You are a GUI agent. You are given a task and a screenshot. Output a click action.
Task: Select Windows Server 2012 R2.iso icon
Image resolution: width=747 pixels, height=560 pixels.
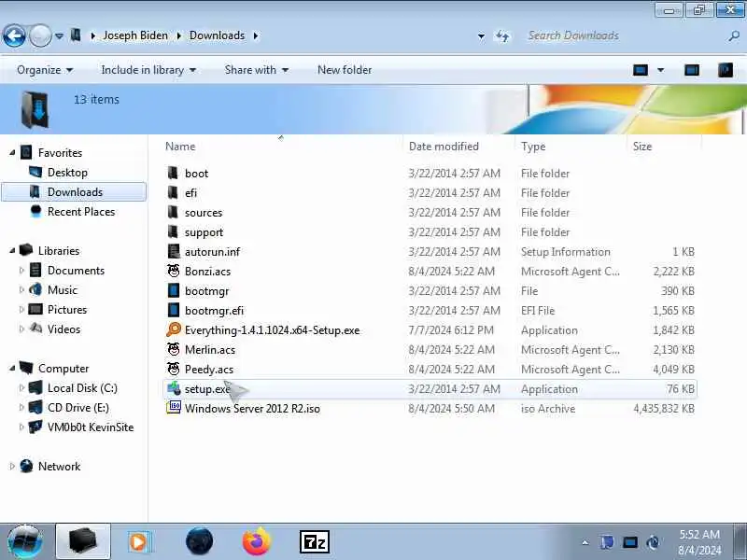click(174, 408)
